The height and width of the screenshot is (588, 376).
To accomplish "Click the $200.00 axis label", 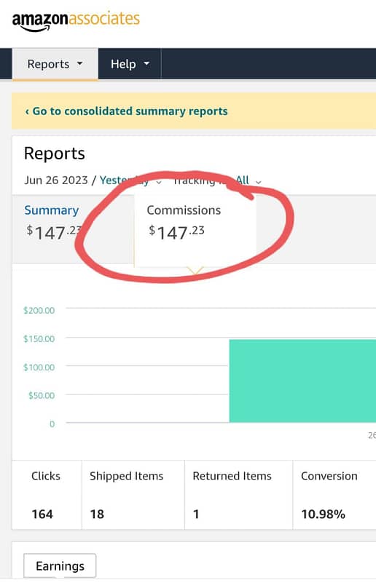I will tap(39, 311).
